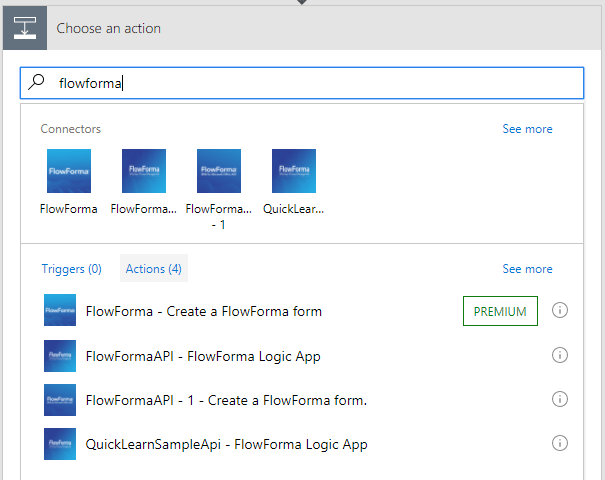Image resolution: width=605 pixels, height=480 pixels.
Task: Select the QuickLear... connector icon
Action: (294, 171)
